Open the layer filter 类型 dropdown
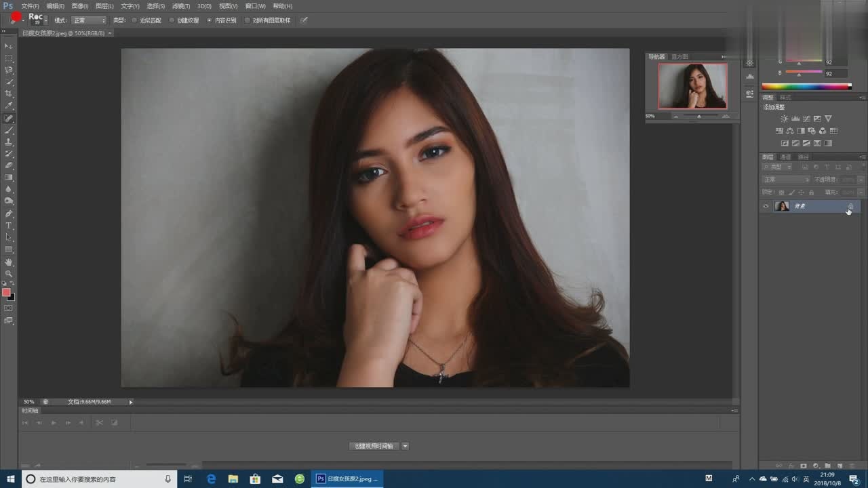Image resolution: width=868 pixels, height=488 pixels. (x=778, y=167)
